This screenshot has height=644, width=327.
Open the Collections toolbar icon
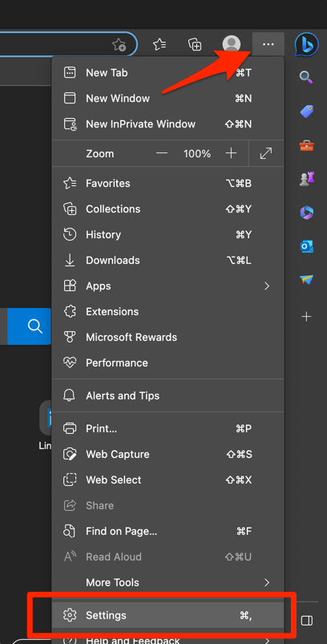(195, 44)
